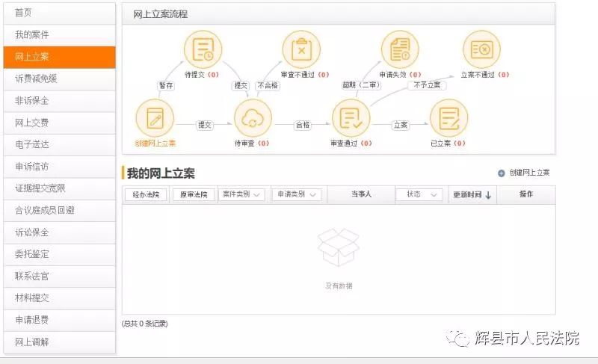Open the 审查不通过 clipboard icon
The height and width of the screenshot is (364, 598).
pyautogui.click(x=300, y=49)
